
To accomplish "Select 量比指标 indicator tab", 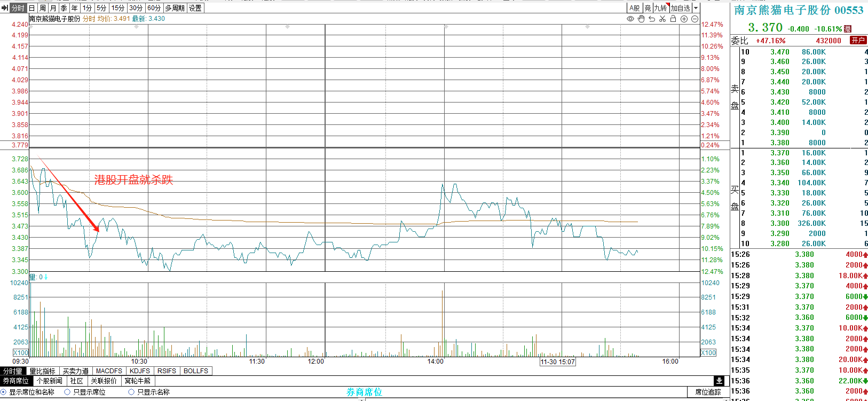I will pyautogui.click(x=42, y=371).
